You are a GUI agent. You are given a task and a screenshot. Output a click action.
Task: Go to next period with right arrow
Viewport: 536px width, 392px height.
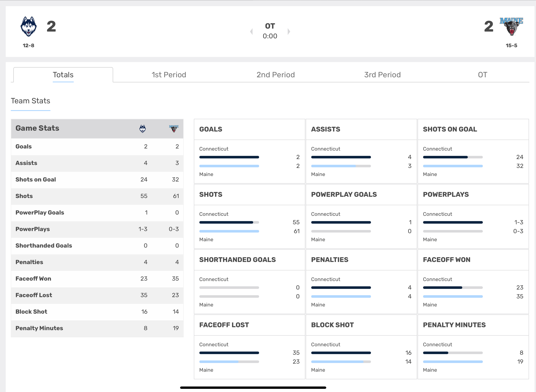289,31
